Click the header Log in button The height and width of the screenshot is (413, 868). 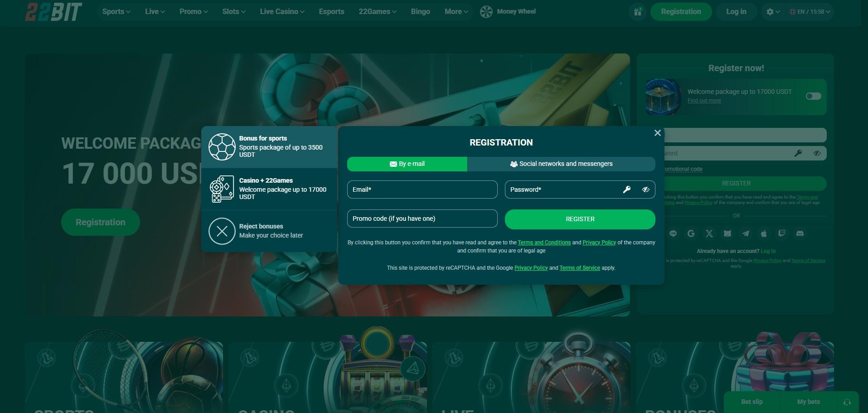(x=736, y=12)
